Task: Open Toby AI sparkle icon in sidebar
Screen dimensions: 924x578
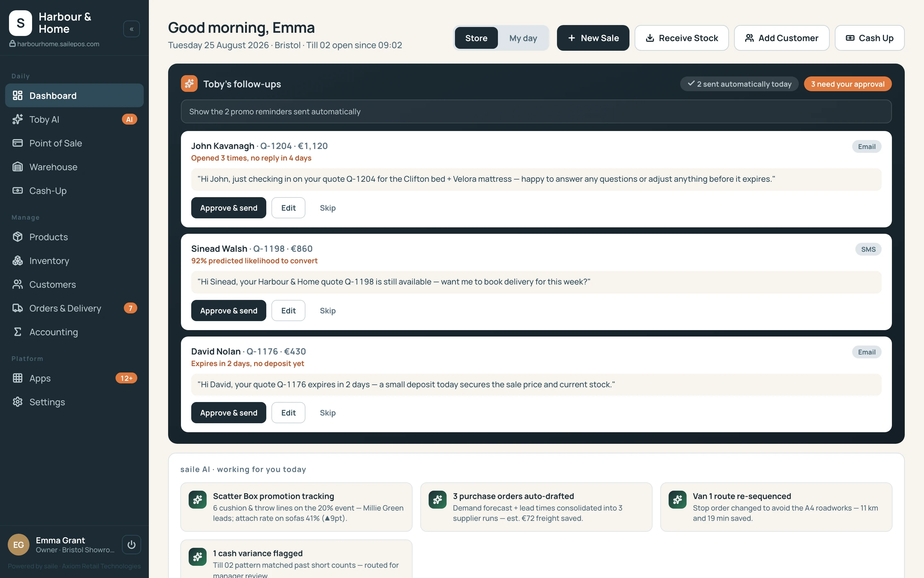Action: point(18,119)
